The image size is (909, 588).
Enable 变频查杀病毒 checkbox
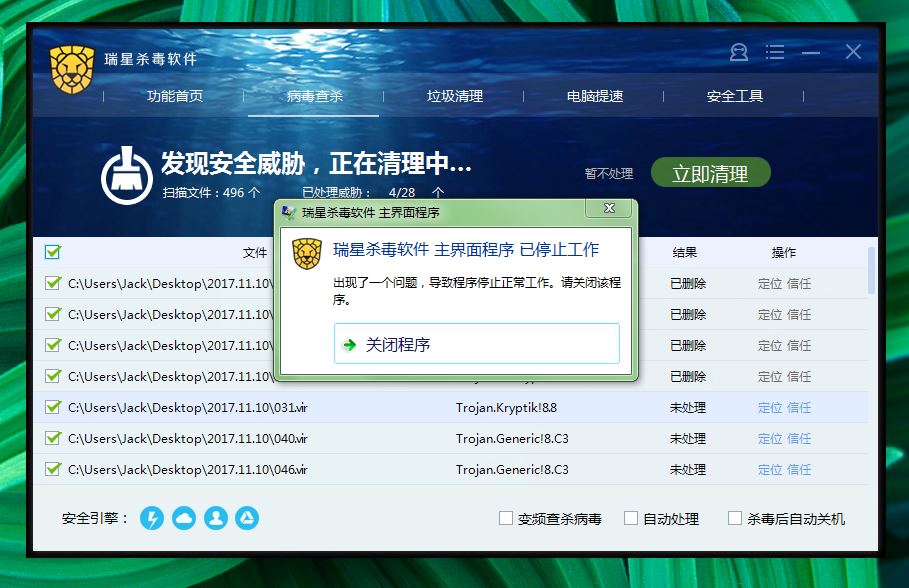pyautogui.click(x=506, y=518)
